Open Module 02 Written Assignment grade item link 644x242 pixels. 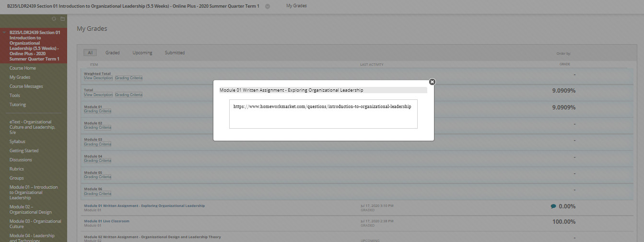(x=152, y=237)
